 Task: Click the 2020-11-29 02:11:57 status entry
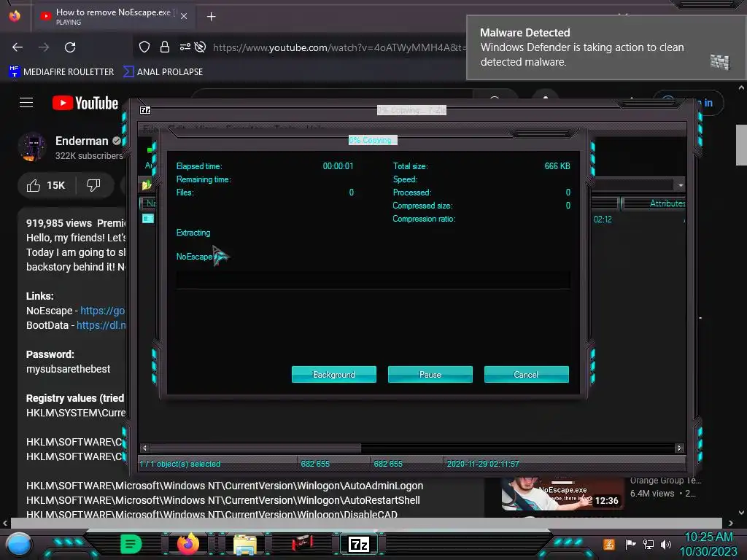pyautogui.click(x=483, y=464)
